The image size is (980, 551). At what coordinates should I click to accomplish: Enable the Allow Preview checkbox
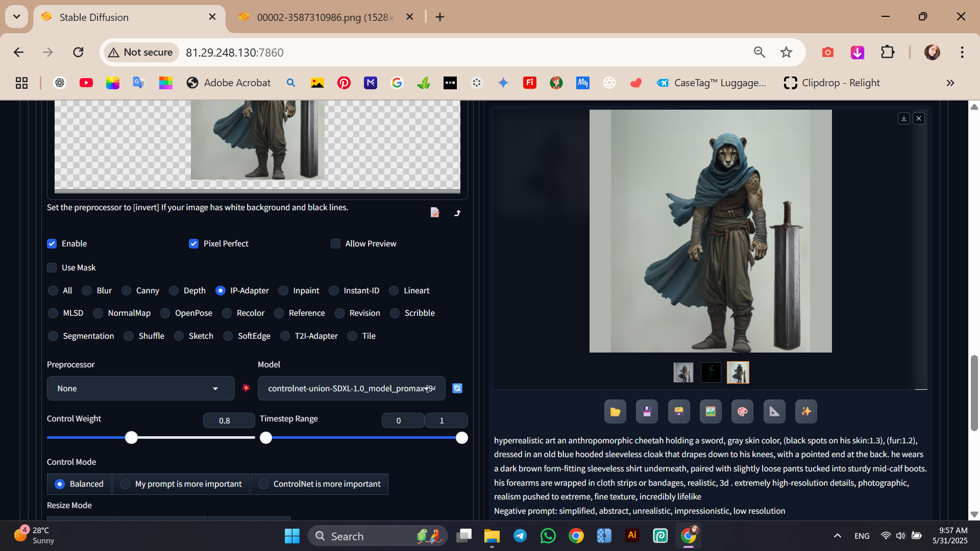[335, 244]
